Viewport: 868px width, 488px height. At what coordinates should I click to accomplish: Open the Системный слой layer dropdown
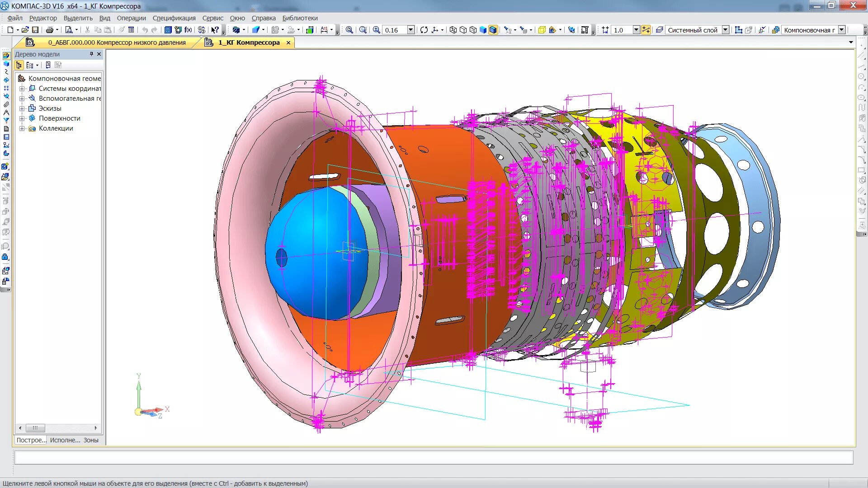click(725, 30)
